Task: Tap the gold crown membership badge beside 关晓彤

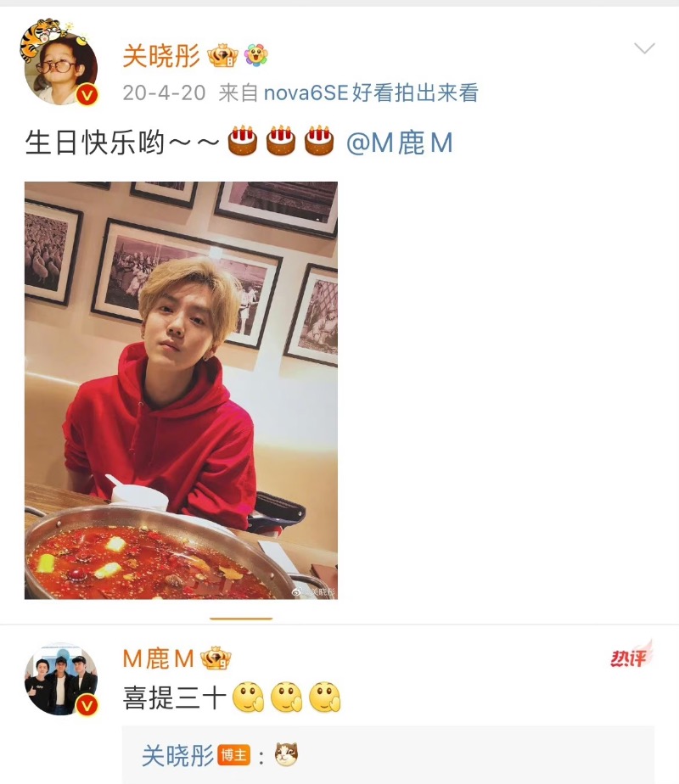Action: (x=222, y=55)
